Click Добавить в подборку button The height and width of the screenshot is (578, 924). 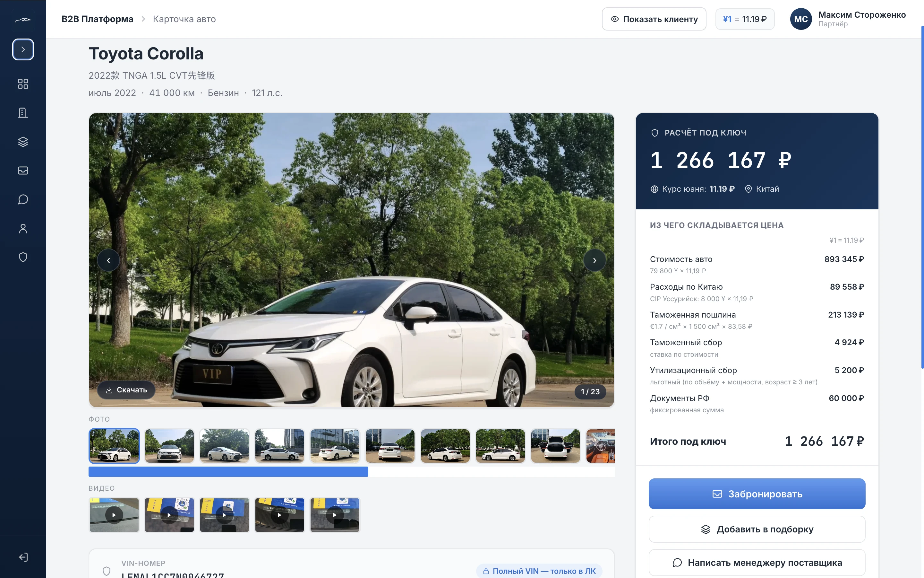[757, 530]
